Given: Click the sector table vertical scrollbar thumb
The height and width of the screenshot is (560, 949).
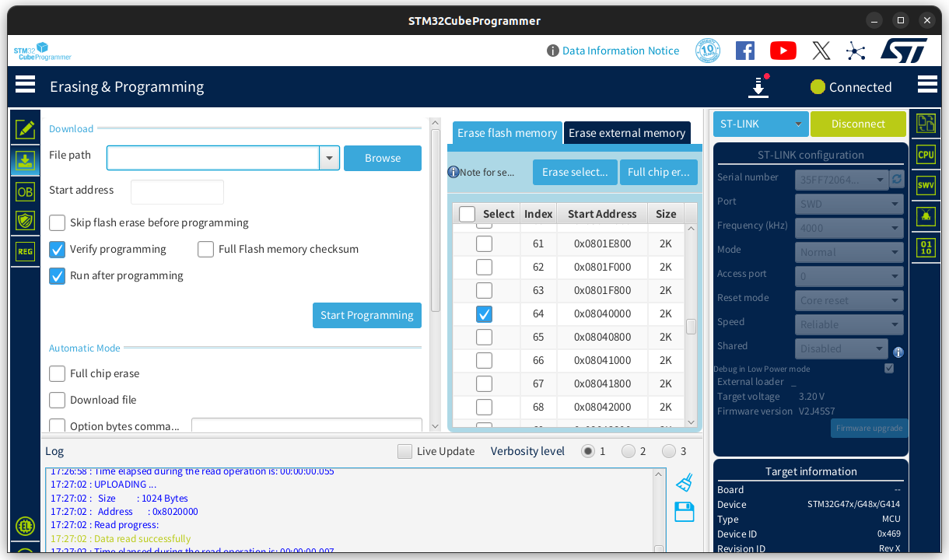Looking at the screenshot, I should 691,327.
